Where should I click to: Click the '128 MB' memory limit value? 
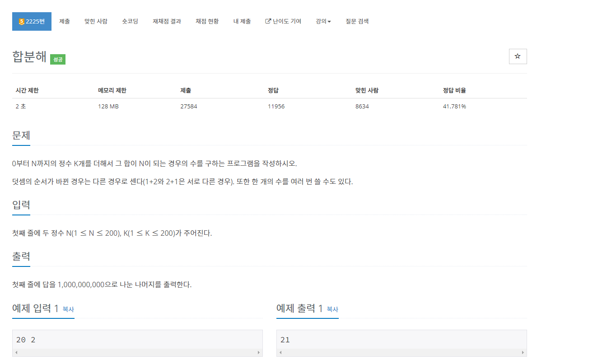(x=108, y=107)
